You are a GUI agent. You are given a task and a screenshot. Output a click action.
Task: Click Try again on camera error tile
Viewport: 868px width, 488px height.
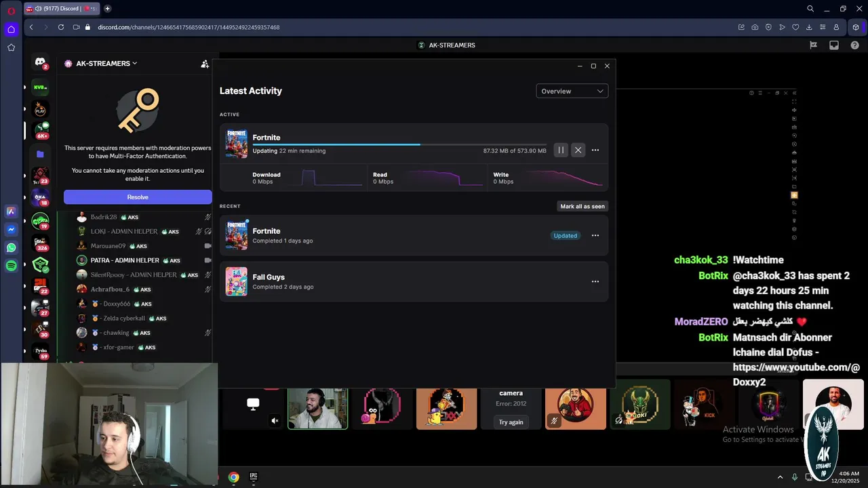pos(511,422)
